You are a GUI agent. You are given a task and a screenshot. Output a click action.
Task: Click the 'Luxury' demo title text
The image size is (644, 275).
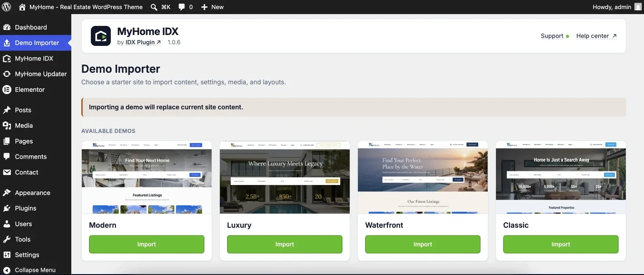(x=239, y=225)
